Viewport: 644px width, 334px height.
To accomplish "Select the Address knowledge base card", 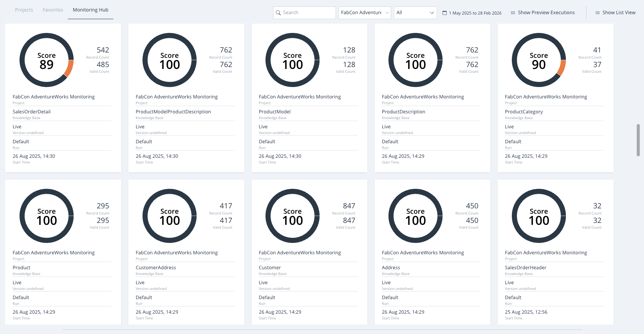I will point(433,252).
